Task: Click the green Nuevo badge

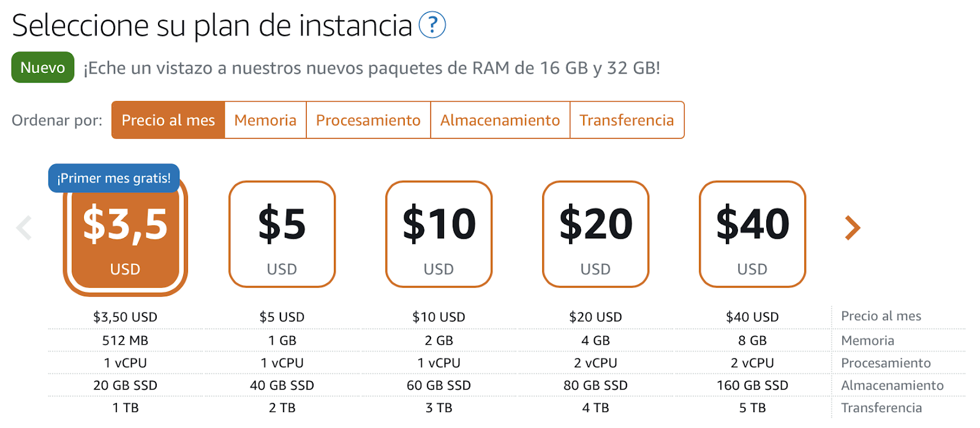Action: pyautogui.click(x=43, y=67)
